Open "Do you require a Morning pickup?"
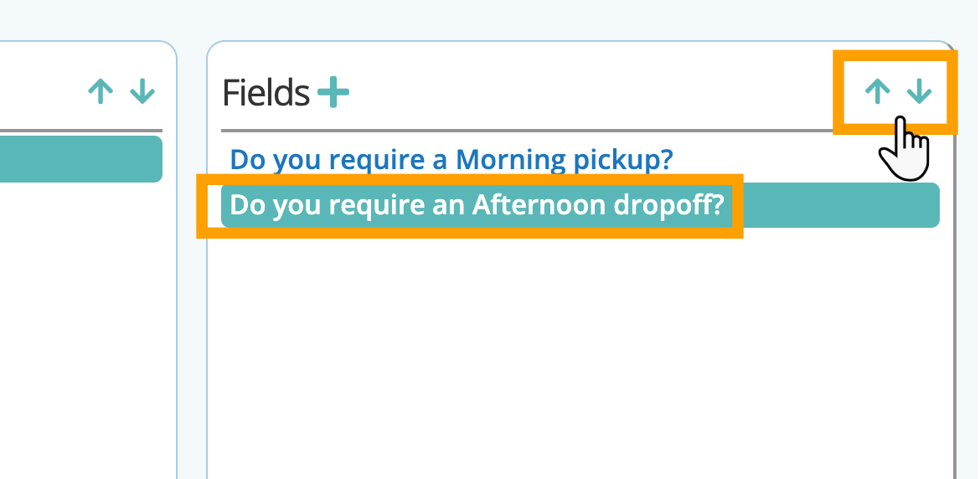 [451, 159]
